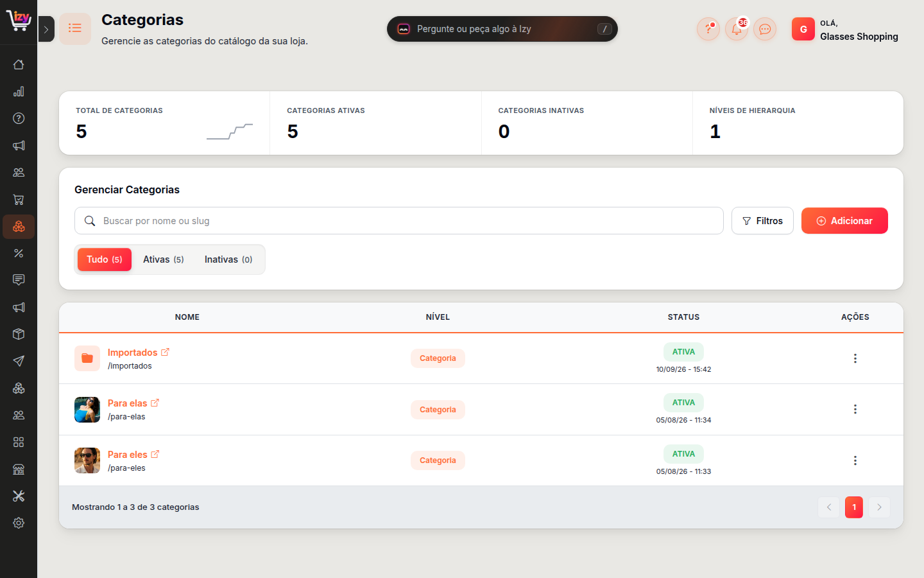Click the external link icon beside Para eles
The height and width of the screenshot is (578, 924).
155,454
